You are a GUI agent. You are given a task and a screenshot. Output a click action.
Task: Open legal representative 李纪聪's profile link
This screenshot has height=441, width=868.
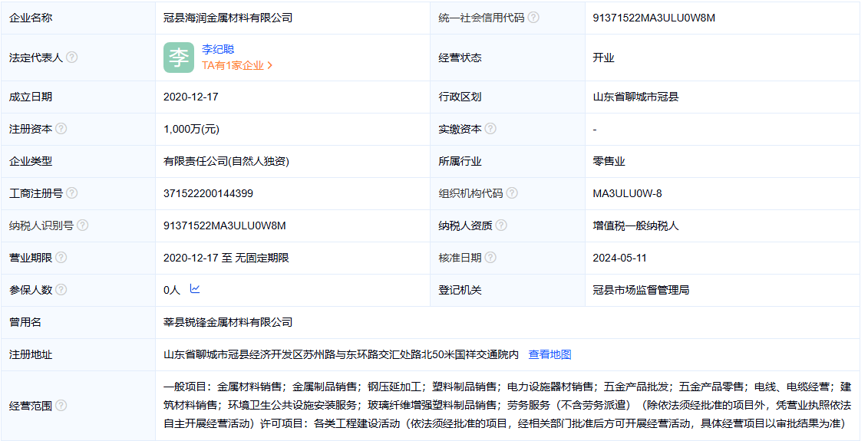pyautogui.click(x=218, y=50)
